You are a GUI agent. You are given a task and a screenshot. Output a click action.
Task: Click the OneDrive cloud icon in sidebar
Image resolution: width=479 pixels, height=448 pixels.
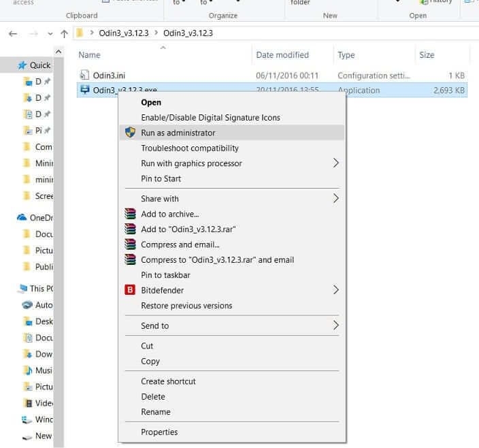tap(22, 218)
